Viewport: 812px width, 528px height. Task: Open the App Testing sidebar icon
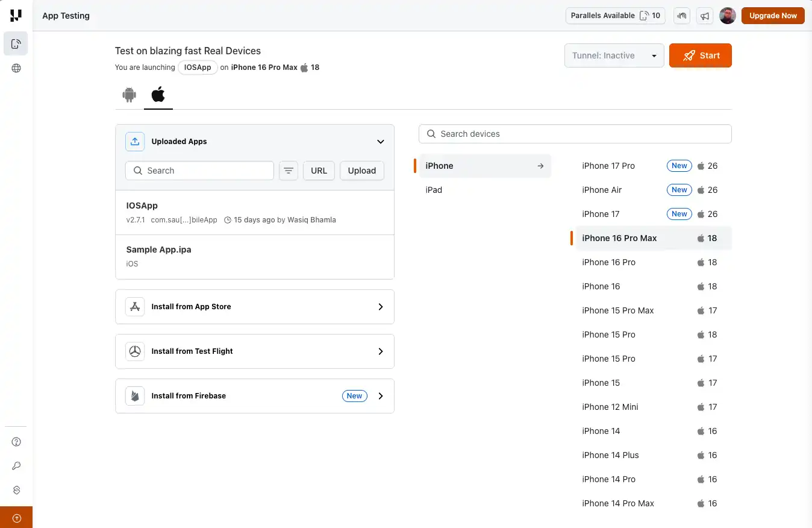tap(16, 43)
